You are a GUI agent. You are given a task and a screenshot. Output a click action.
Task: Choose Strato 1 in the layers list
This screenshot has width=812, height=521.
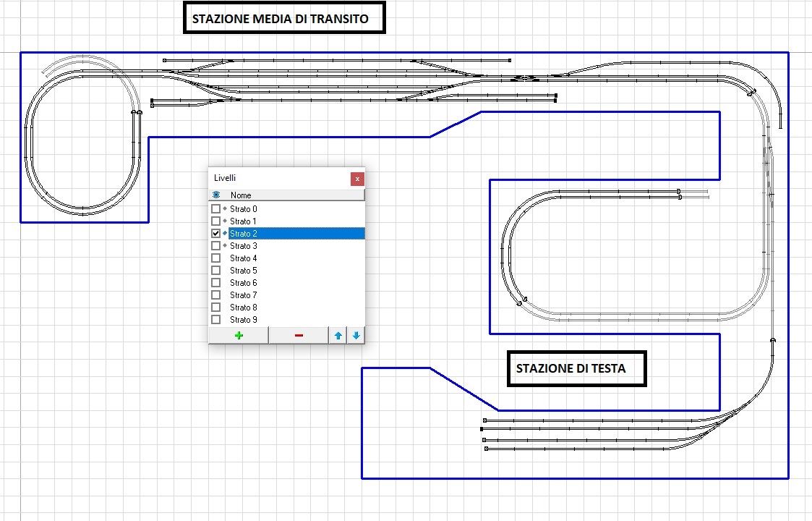point(244,221)
